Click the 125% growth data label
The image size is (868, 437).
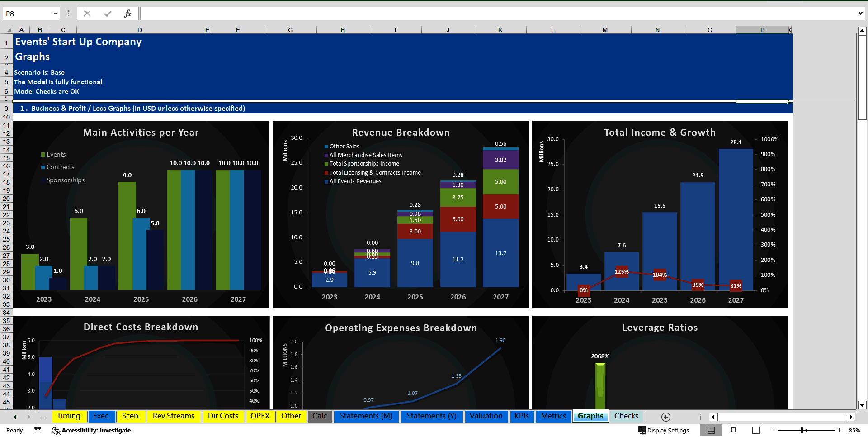tap(622, 272)
